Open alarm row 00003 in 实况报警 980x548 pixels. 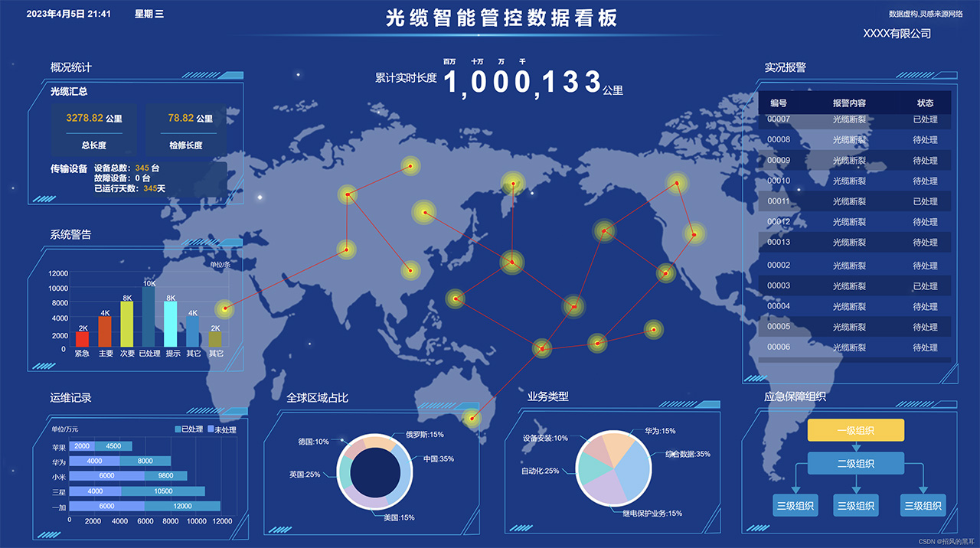point(854,285)
